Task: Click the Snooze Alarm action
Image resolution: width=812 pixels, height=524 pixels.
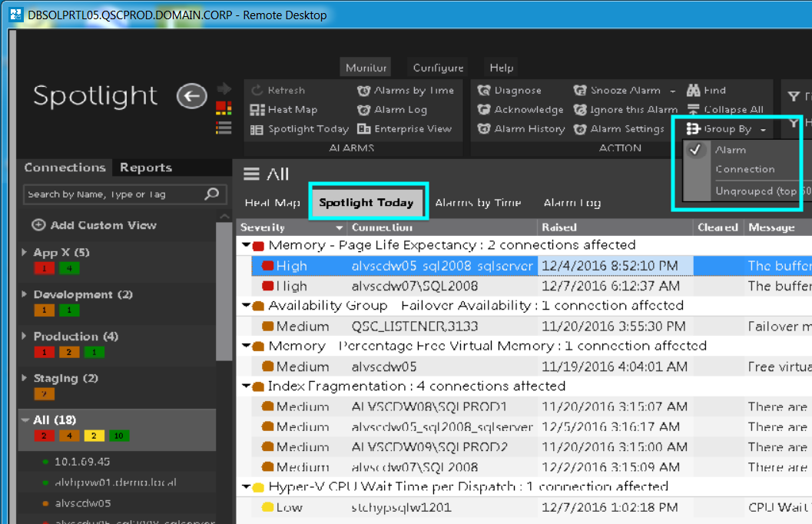Action: point(618,90)
